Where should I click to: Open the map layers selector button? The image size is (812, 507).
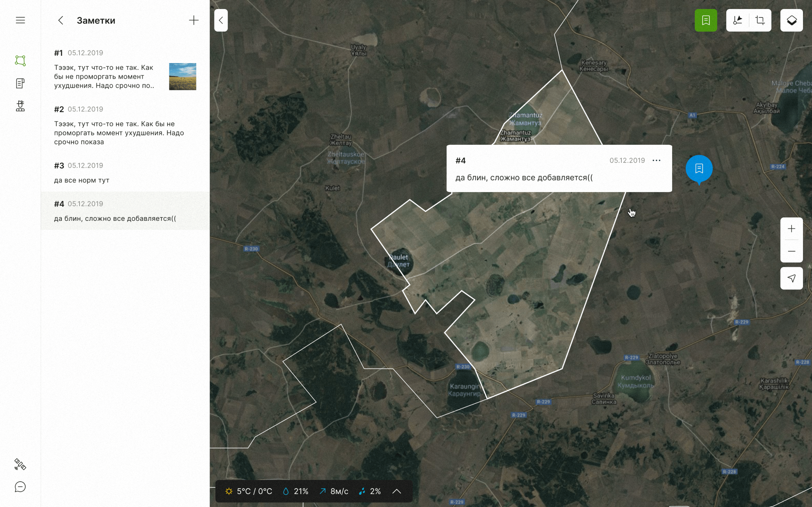tap(791, 20)
